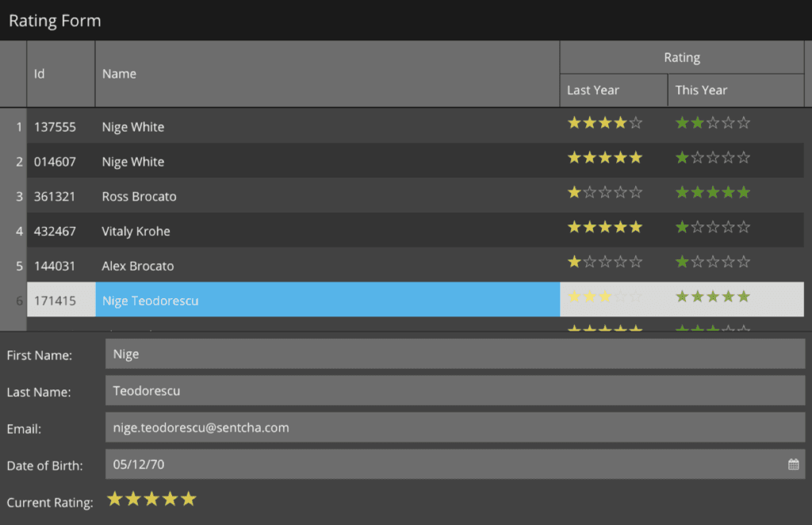Click the Rating Form title

[x=55, y=21]
